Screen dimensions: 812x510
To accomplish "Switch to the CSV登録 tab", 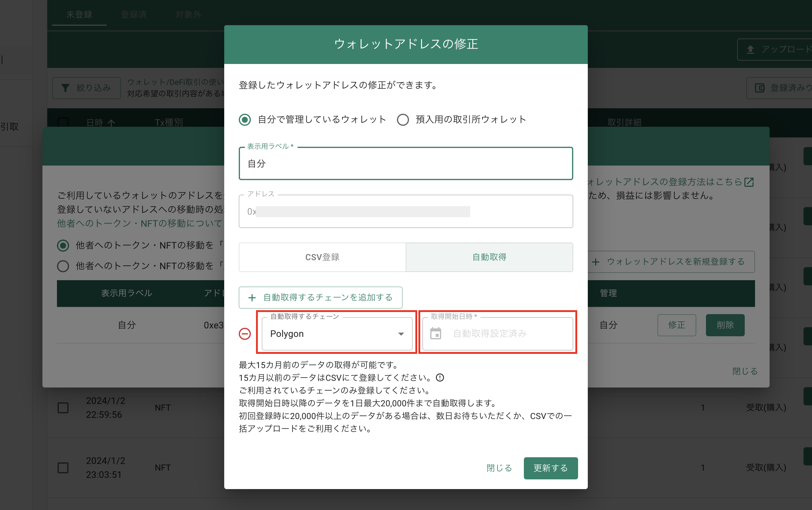I will (322, 257).
